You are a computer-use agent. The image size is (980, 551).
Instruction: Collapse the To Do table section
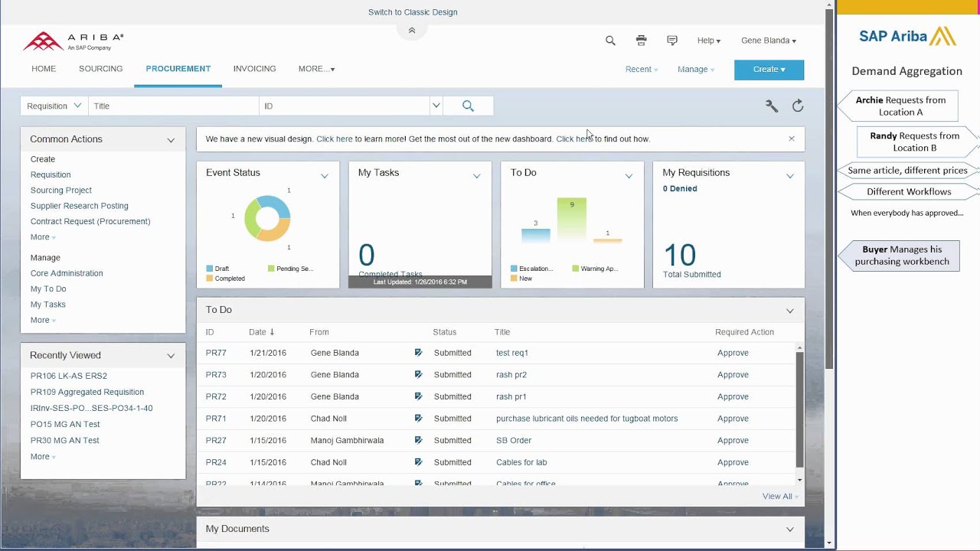[x=790, y=311]
